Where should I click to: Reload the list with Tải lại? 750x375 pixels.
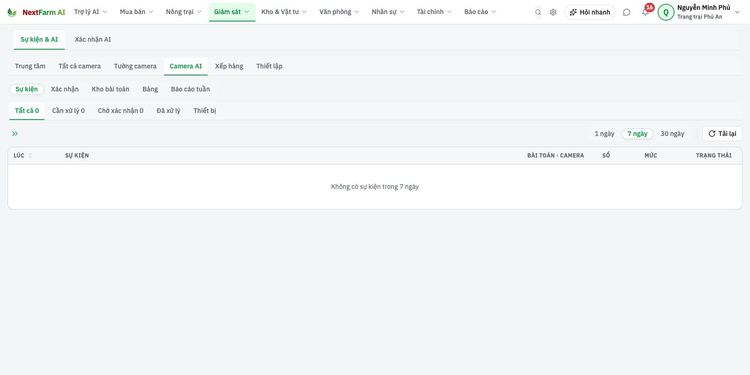pos(722,133)
